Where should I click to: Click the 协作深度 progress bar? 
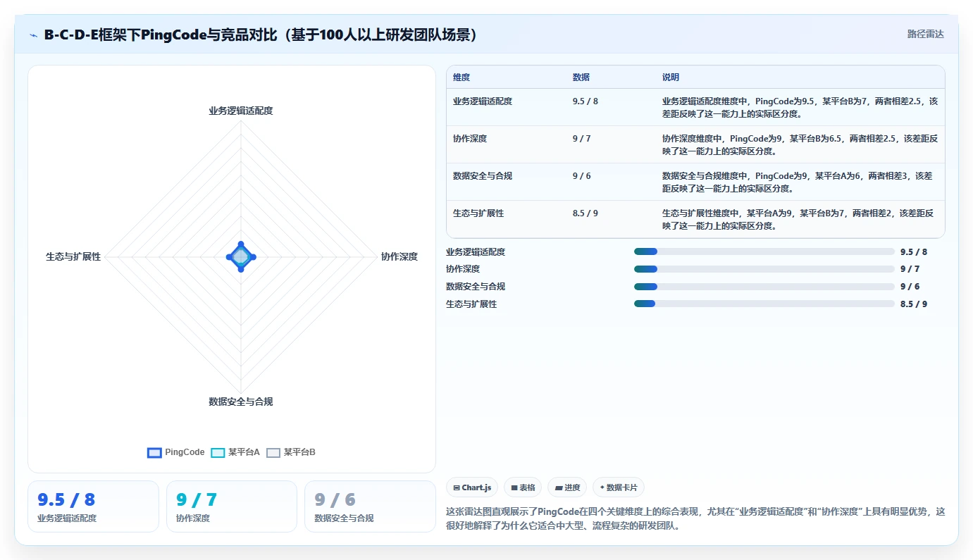764,269
